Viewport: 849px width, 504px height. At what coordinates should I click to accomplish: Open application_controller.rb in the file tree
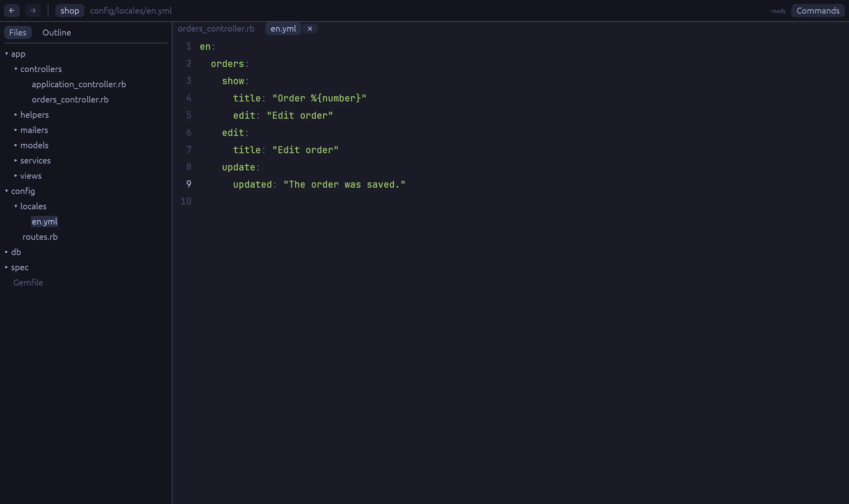click(x=79, y=84)
